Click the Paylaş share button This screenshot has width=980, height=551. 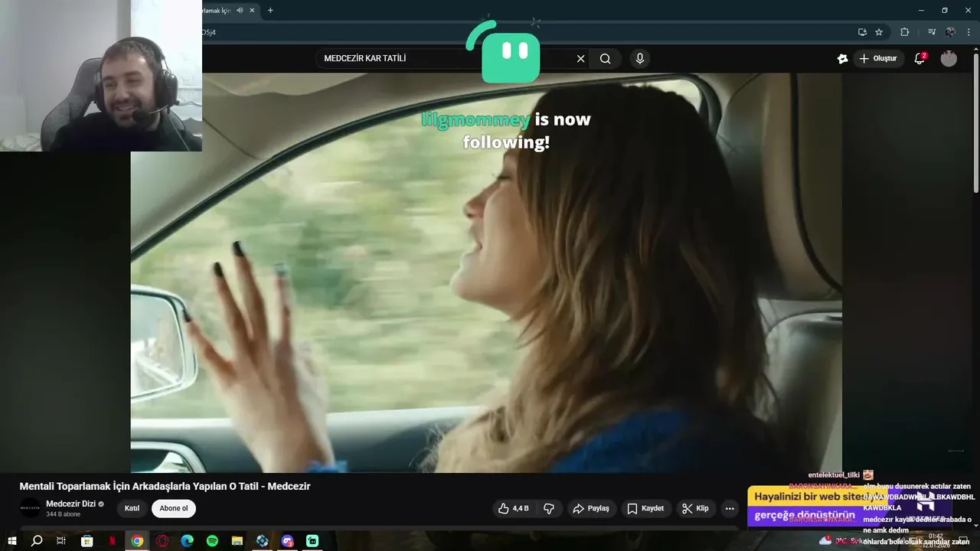pyautogui.click(x=591, y=508)
